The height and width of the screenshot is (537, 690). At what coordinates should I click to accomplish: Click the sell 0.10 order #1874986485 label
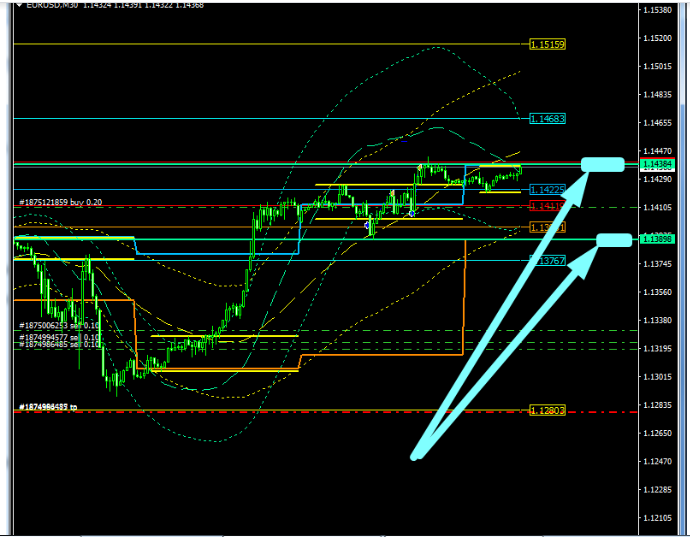pos(59,345)
